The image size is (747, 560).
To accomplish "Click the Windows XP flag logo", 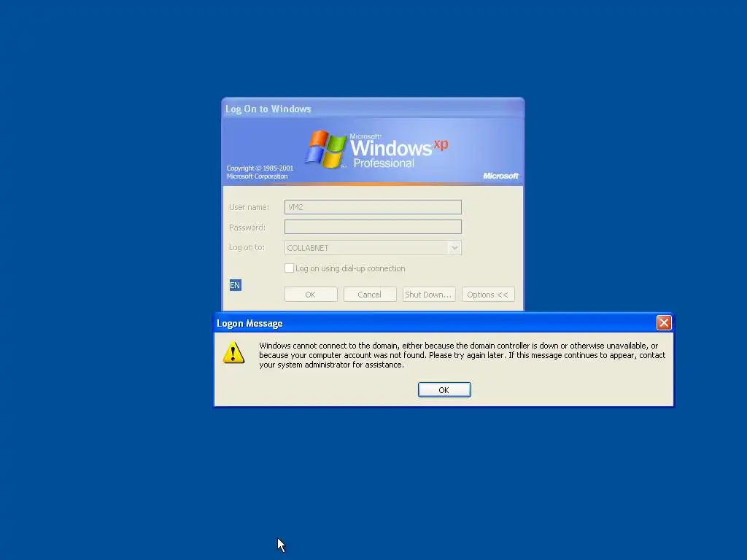I will pyautogui.click(x=326, y=149).
